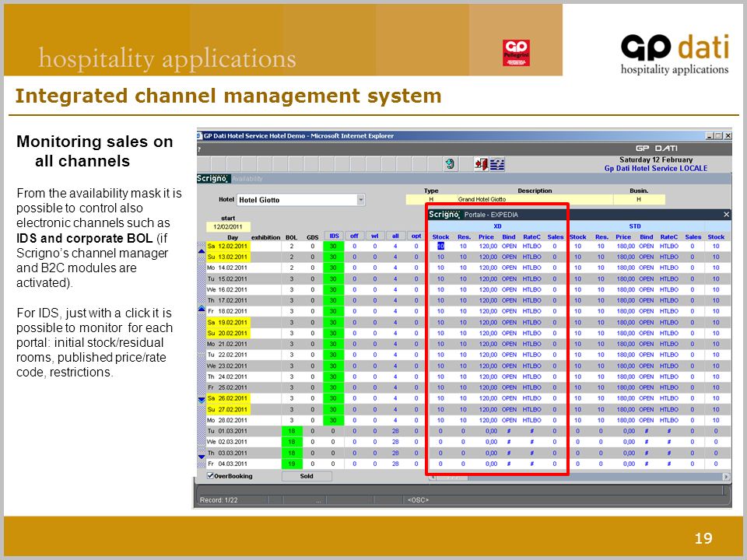747x560 pixels.
Task: Click the Scrigno logo in the Availability bar
Action: click(213, 179)
